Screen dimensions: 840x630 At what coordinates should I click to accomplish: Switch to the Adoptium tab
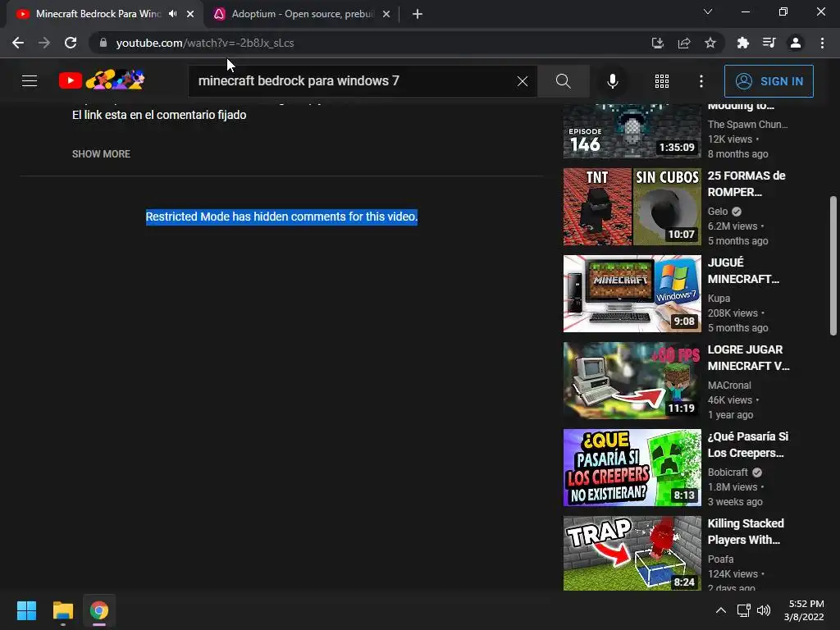302,14
